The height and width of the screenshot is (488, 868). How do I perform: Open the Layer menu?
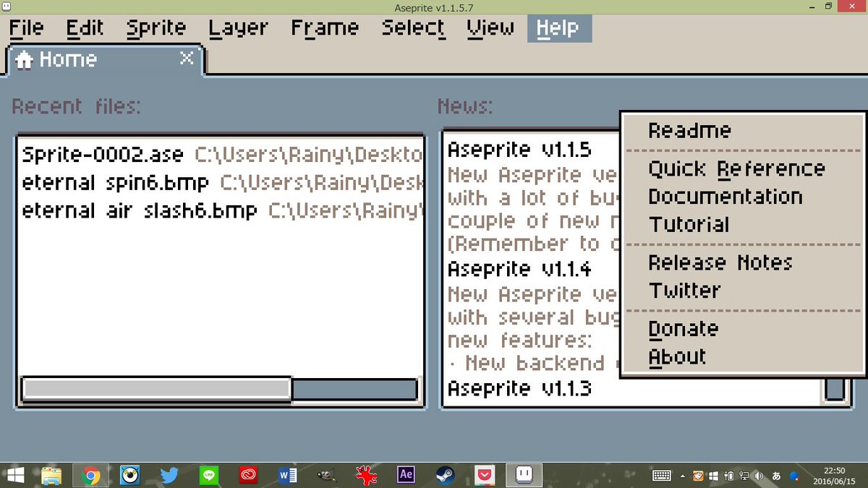point(238,28)
